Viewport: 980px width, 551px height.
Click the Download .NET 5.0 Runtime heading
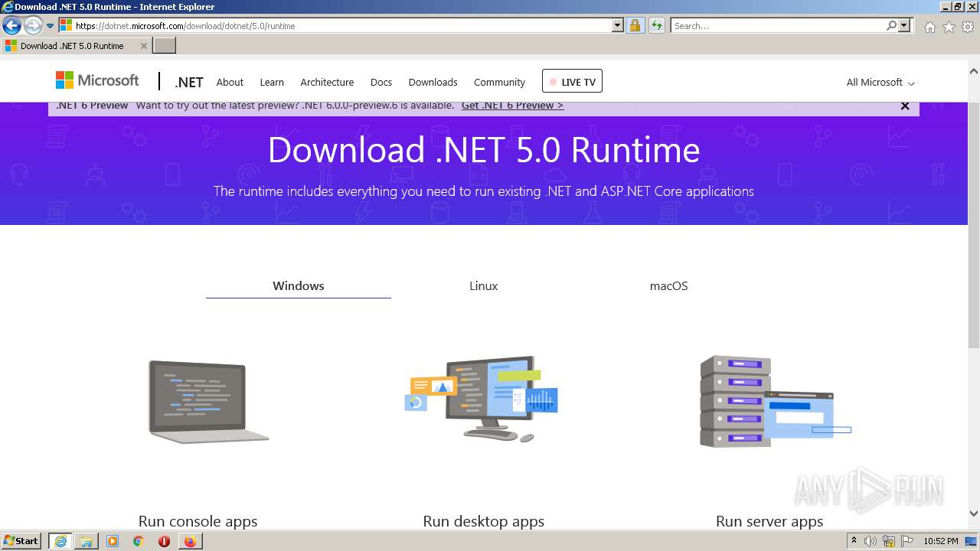pyautogui.click(x=484, y=150)
